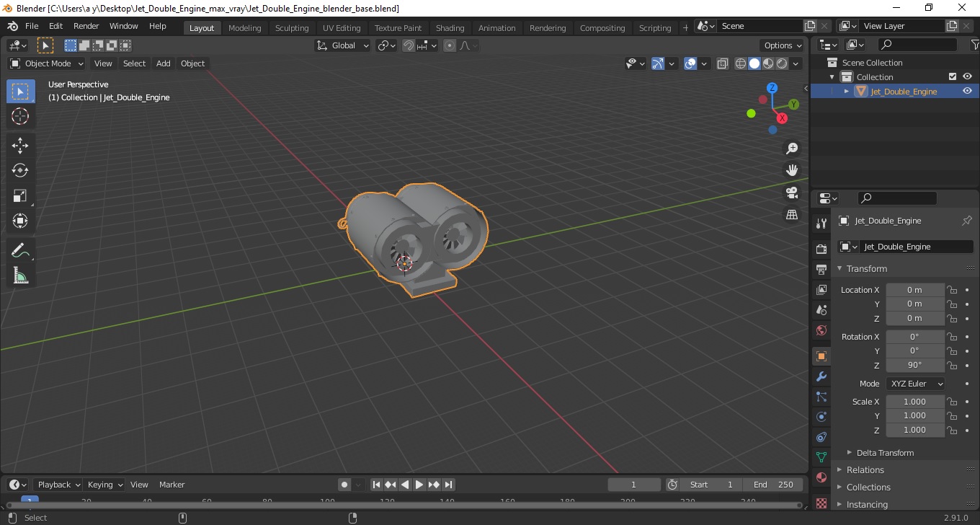Open the Render menu
This screenshot has height=525, width=980.
point(86,26)
